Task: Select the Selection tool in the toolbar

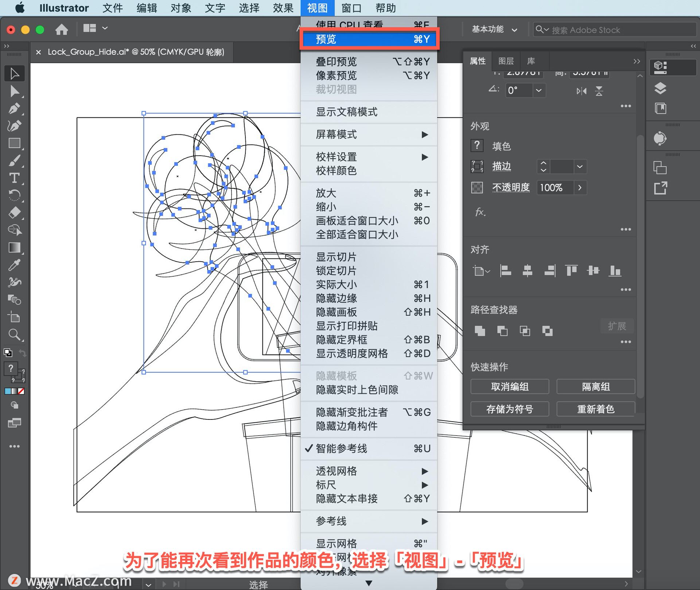Action: point(15,73)
